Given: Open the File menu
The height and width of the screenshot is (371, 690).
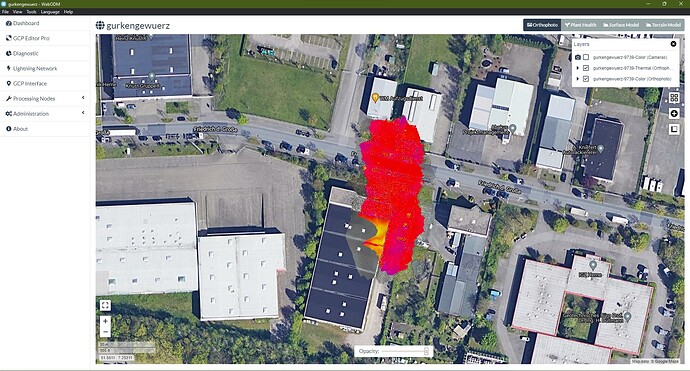Looking at the screenshot, I should tap(5, 12).
